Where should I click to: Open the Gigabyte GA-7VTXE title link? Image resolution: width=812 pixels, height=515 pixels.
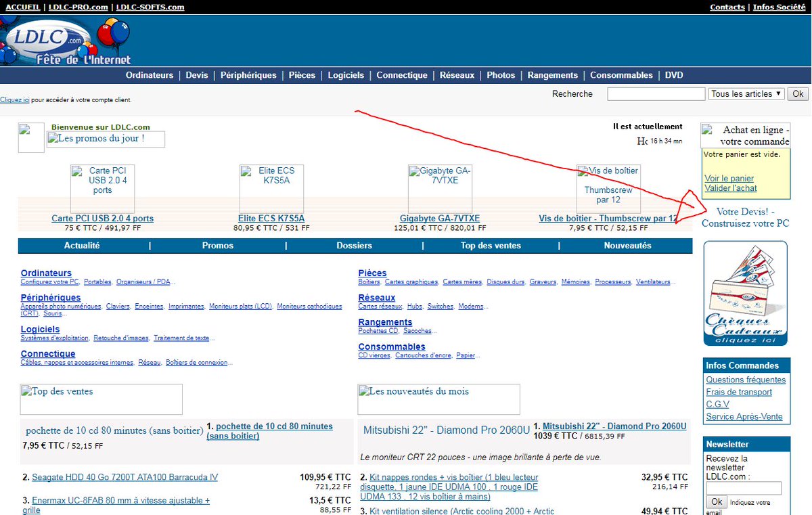click(x=440, y=219)
